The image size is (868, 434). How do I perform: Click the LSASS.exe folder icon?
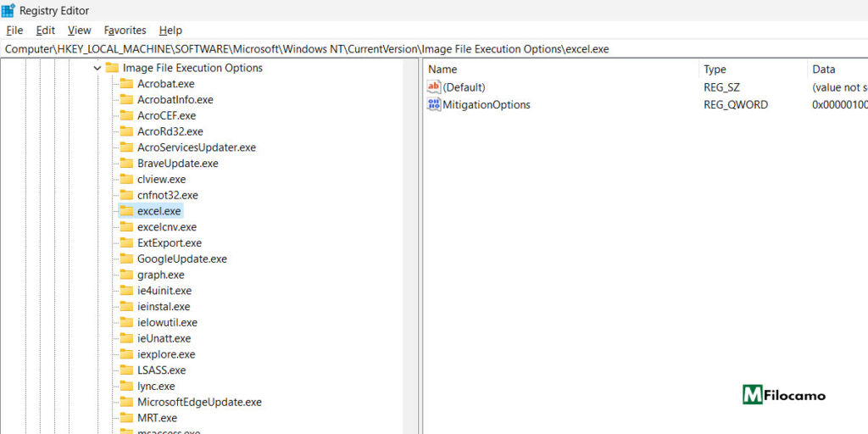click(x=127, y=370)
